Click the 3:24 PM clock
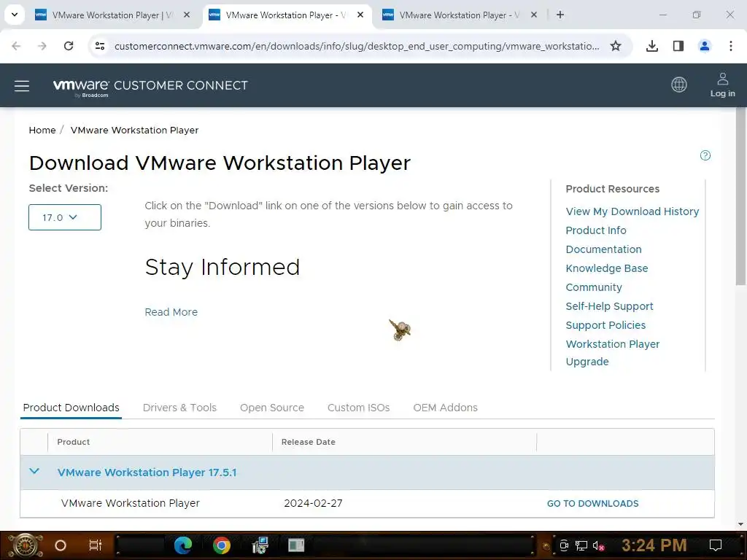 click(x=654, y=545)
